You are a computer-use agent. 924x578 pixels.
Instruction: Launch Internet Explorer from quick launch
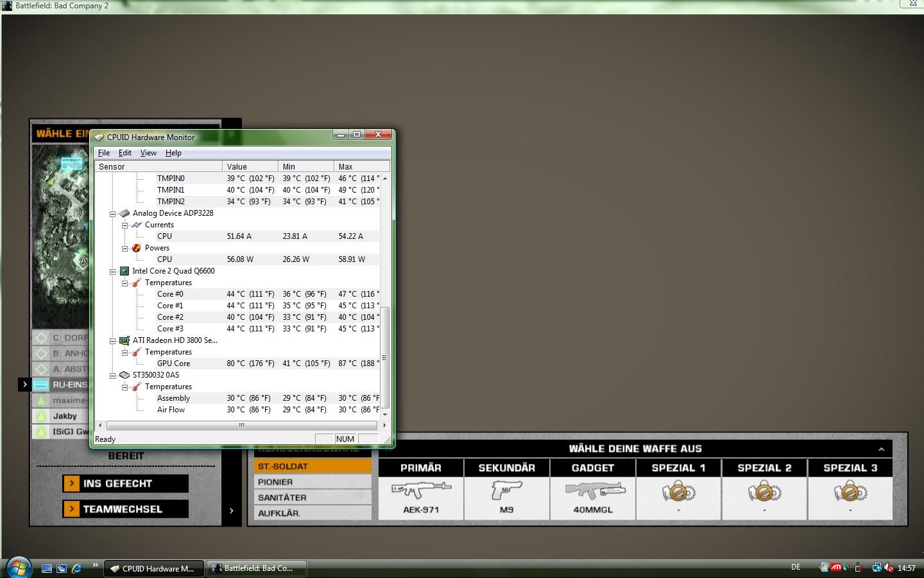pos(76,568)
